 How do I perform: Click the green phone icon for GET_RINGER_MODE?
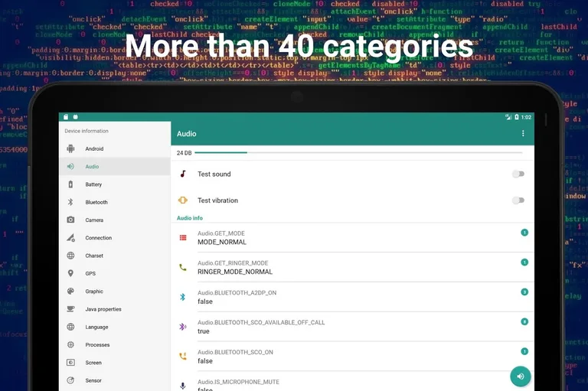click(183, 267)
